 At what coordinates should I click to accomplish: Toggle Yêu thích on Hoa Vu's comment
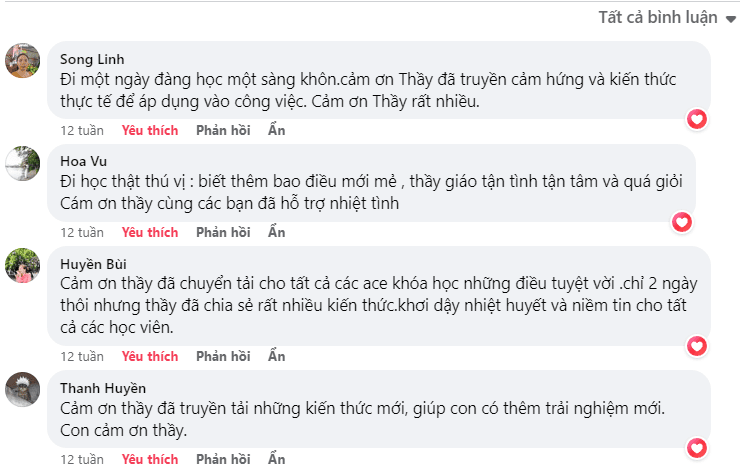pos(150,232)
